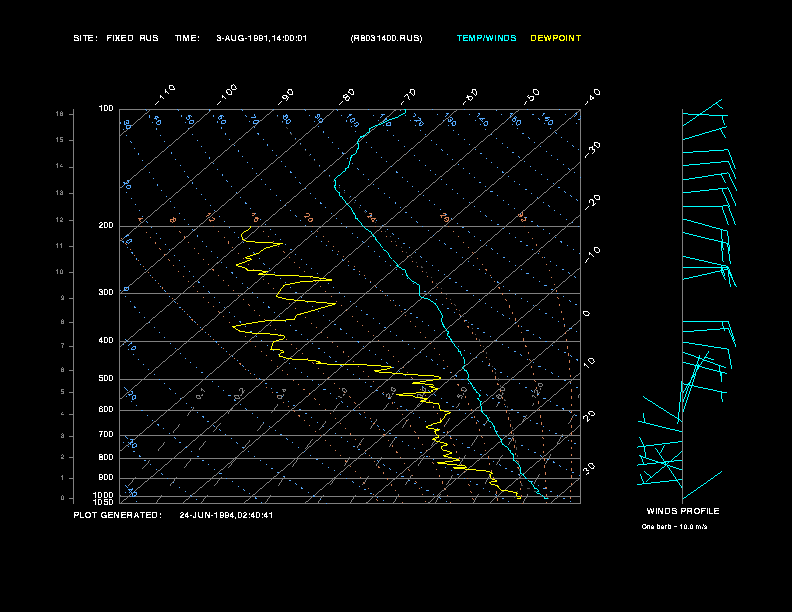Click the 300 pressure level label
The image size is (792, 612).
(x=106, y=292)
